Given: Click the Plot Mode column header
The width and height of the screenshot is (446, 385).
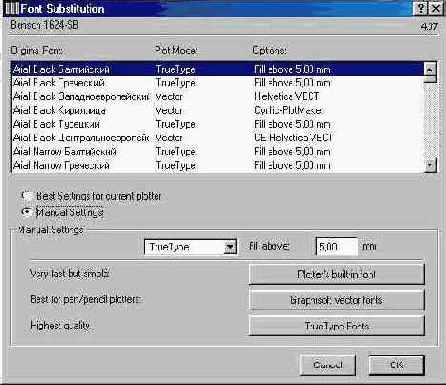Looking at the screenshot, I should pyautogui.click(x=176, y=51).
